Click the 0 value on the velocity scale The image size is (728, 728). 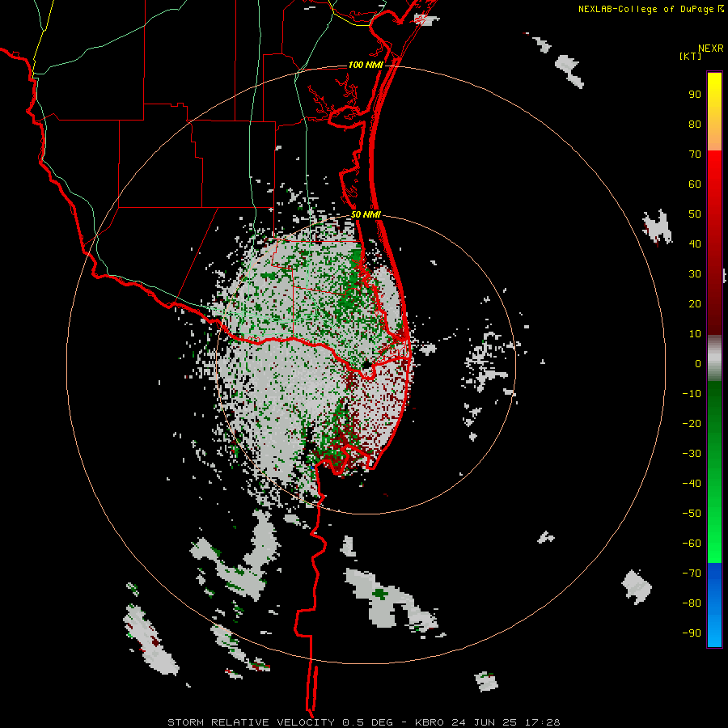(698, 363)
